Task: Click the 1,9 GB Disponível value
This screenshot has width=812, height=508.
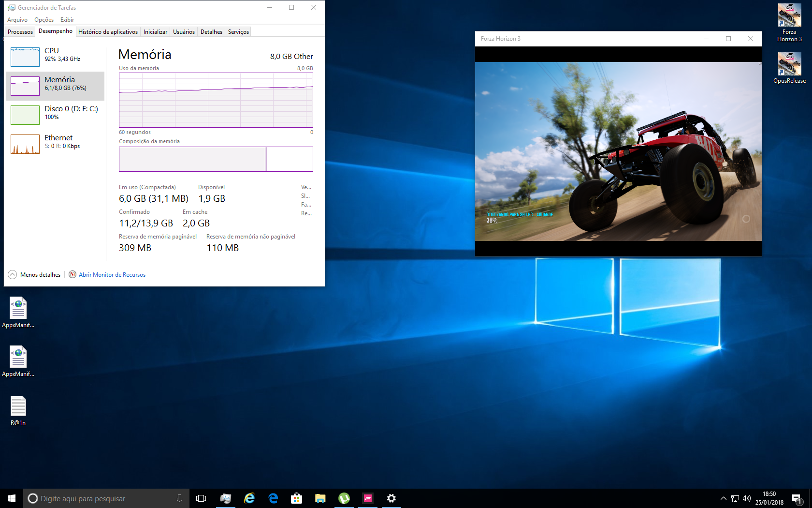Action: click(x=212, y=198)
